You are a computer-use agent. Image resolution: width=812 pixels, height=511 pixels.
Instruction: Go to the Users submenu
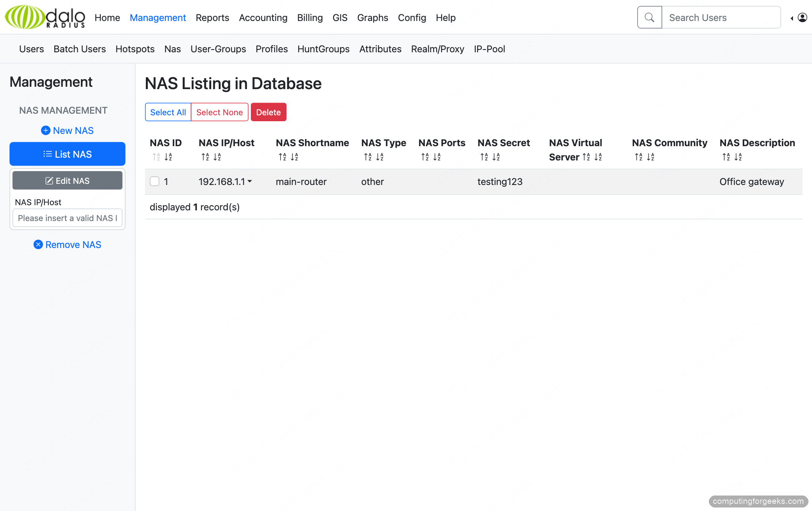(x=32, y=49)
